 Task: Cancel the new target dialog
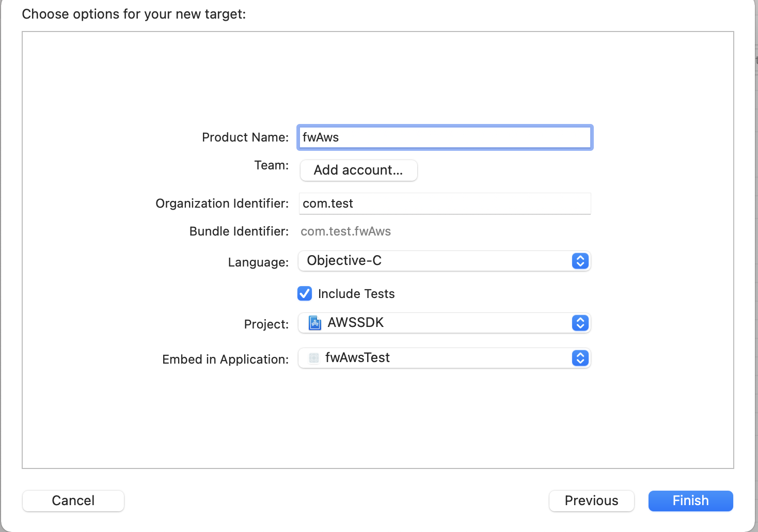(x=73, y=500)
